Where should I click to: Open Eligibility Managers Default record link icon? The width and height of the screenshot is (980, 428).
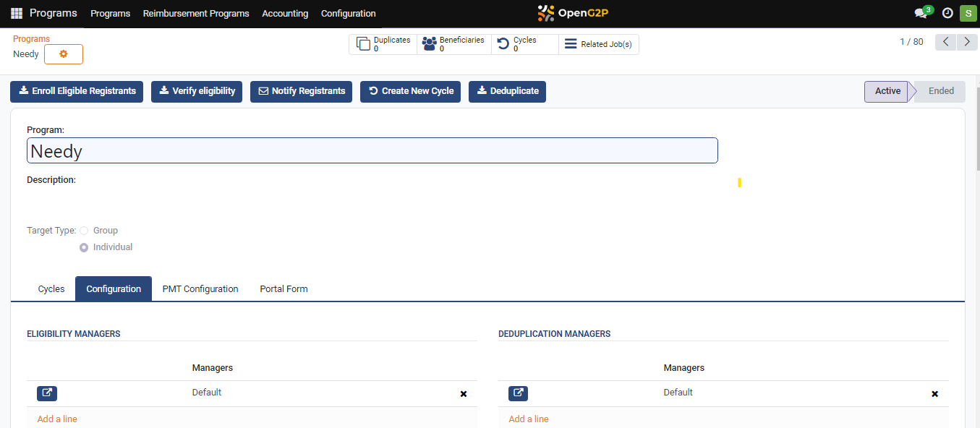pyautogui.click(x=47, y=393)
